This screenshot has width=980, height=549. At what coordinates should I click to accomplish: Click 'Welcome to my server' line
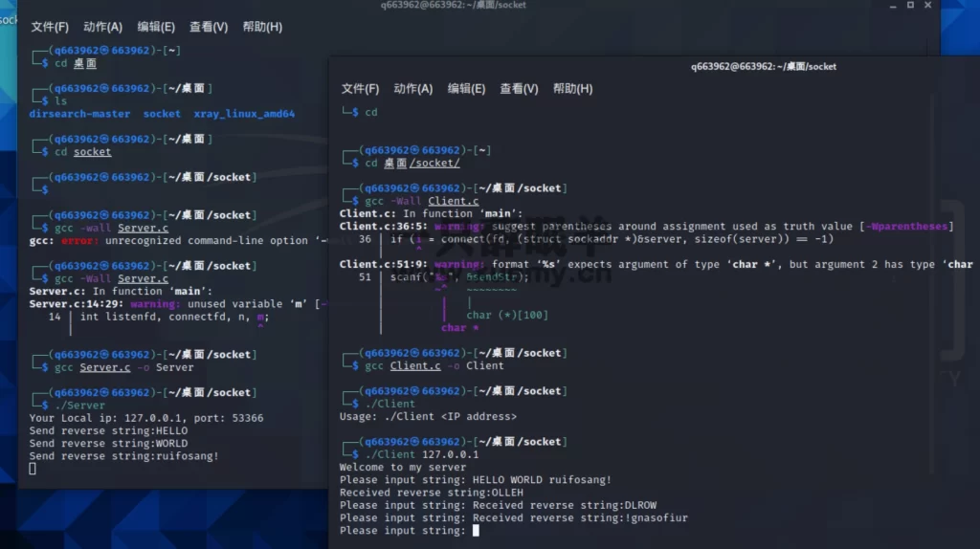(403, 467)
